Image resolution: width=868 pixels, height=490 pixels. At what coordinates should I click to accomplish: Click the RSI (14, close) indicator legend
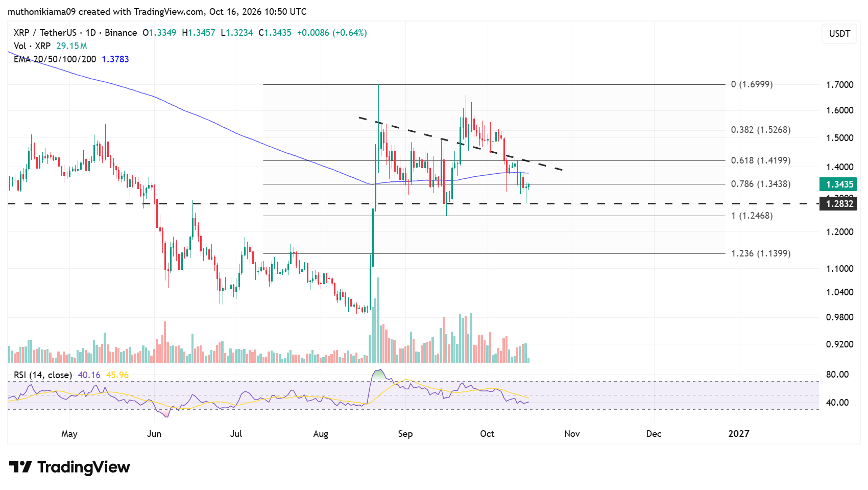point(43,375)
